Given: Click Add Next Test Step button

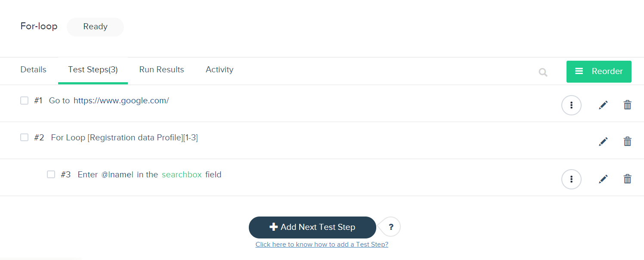Looking at the screenshot, I should point(313,227).
